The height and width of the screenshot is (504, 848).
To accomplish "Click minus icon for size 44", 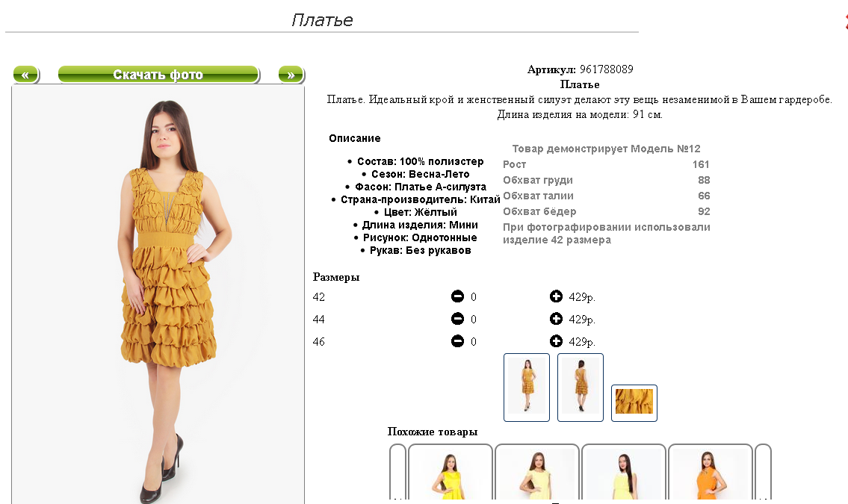I will click(x=457, y=319).
